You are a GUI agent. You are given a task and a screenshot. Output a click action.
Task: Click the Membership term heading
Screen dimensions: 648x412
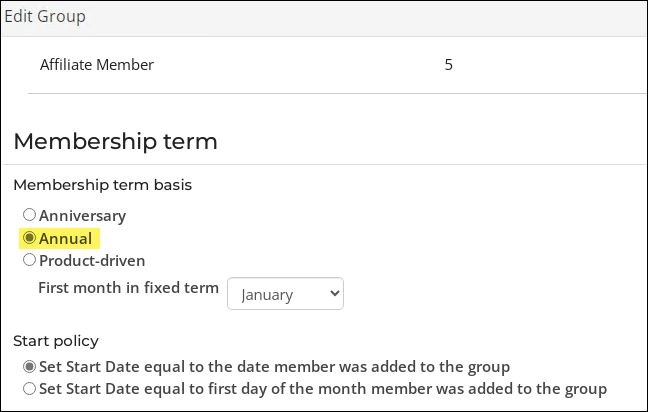pos(115,141)
